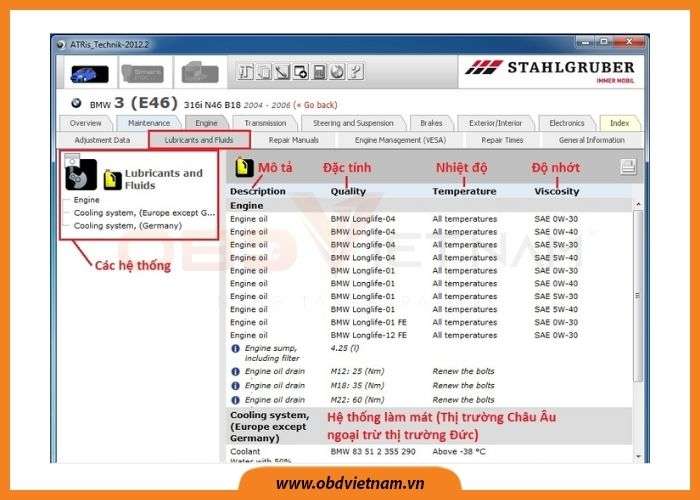Click the printer icon above the table
The height and width of the screenshot is (500, 700).
(x=628, y=167)
